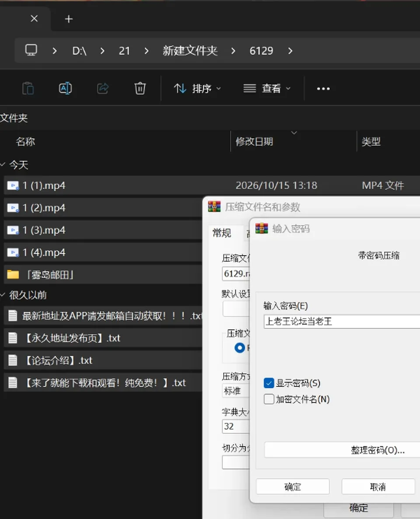Click the Delete trash can icon
The width and height of the screenshot is (420, 519).
coord(140,88)
